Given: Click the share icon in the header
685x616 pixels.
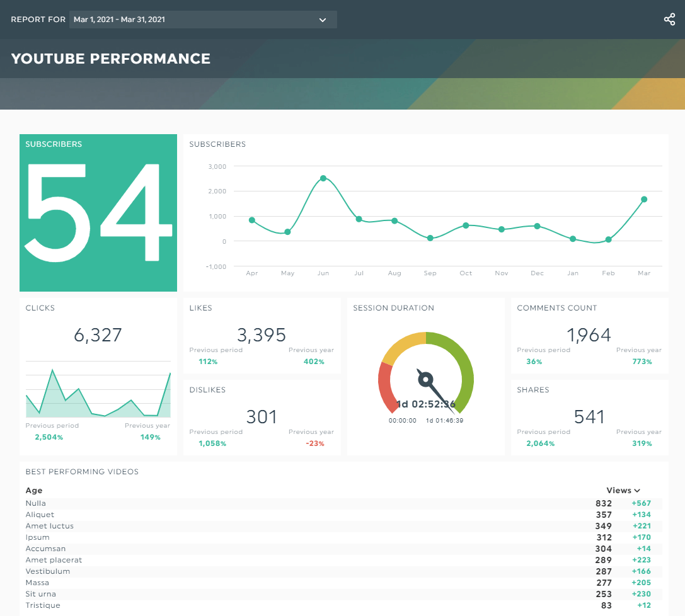Looking at the screenshot, I should [x=669, y=20].
